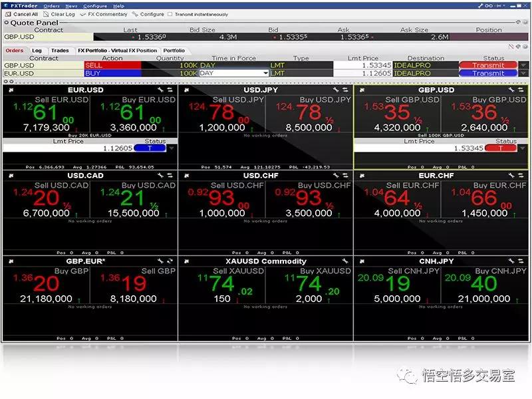Screen dimensions: 532x399
Task: Expand the arrow beside the GBP.USD Transmit button
Action: (523, 65)
